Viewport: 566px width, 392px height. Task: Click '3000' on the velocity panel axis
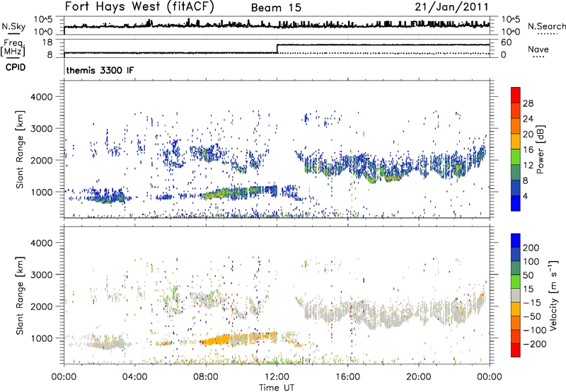coord(42,275)
